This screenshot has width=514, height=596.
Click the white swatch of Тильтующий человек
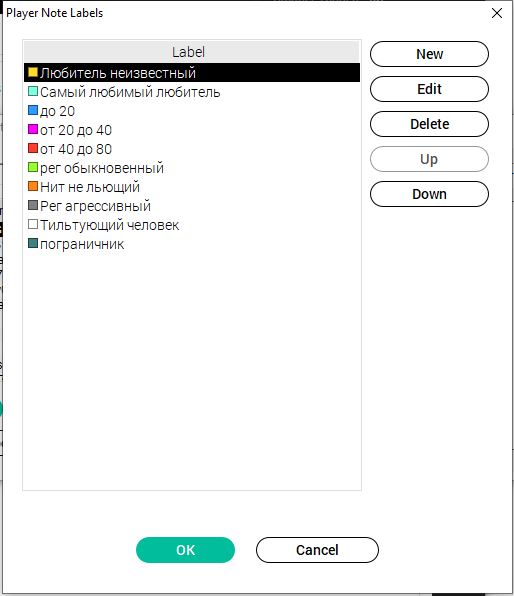pyautogui.click(x=33, y=224)
